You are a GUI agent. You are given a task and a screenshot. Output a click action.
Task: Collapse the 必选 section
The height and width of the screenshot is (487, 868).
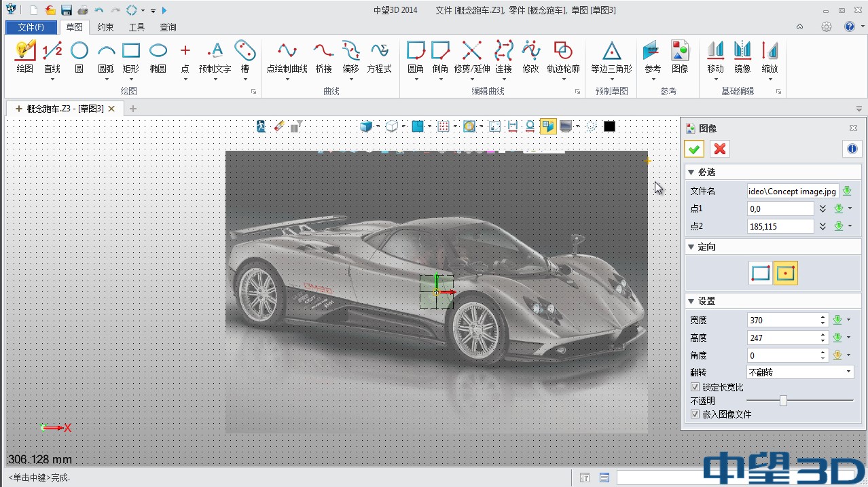691,173
